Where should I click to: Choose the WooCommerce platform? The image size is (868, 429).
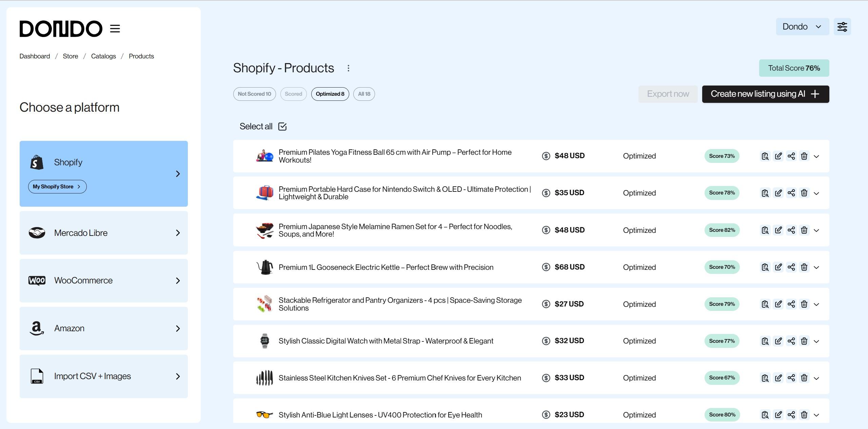(x=103, y=281)
